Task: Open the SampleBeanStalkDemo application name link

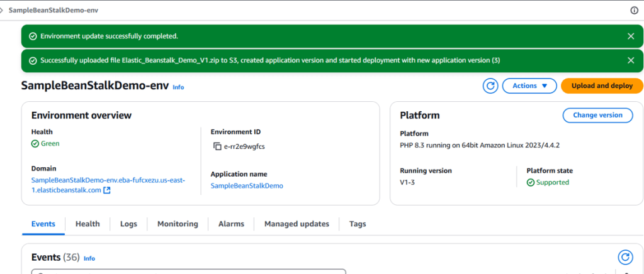Action: coord(247,186)
